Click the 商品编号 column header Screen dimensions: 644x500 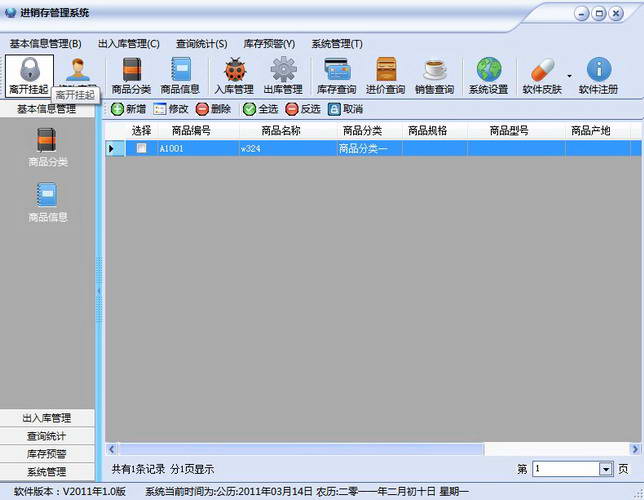pos(191,131)
